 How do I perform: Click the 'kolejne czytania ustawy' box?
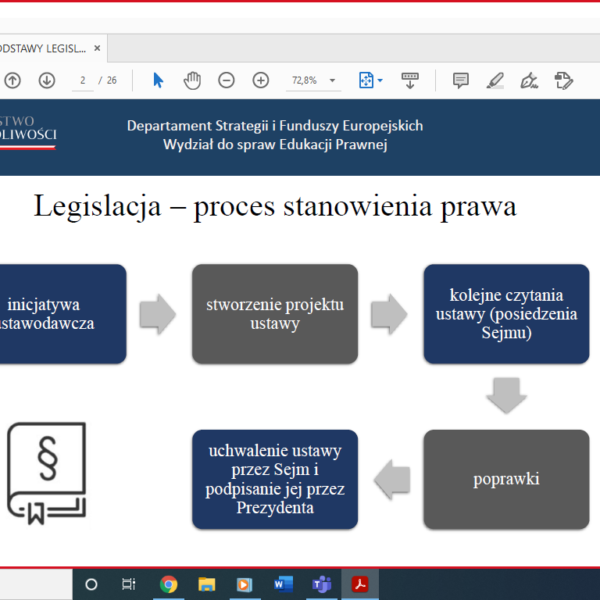[506, 314]
